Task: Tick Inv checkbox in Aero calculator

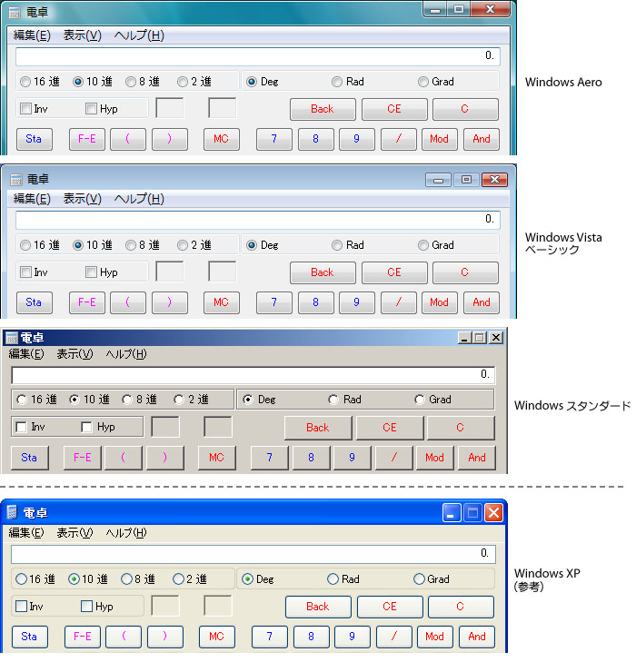Action: (25, 109)
